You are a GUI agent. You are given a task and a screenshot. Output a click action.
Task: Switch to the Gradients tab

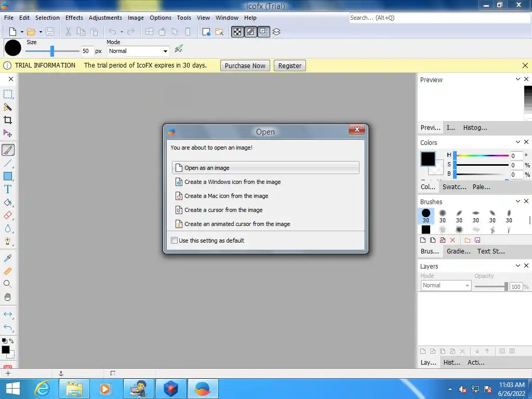click(x=458, y=251)
